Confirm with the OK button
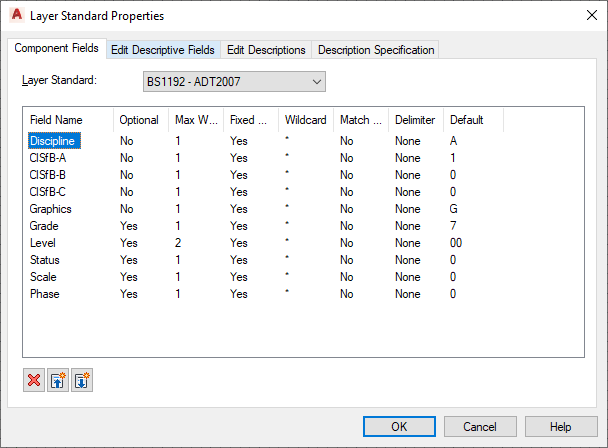The image size is (608, 448). coord(399,427)
